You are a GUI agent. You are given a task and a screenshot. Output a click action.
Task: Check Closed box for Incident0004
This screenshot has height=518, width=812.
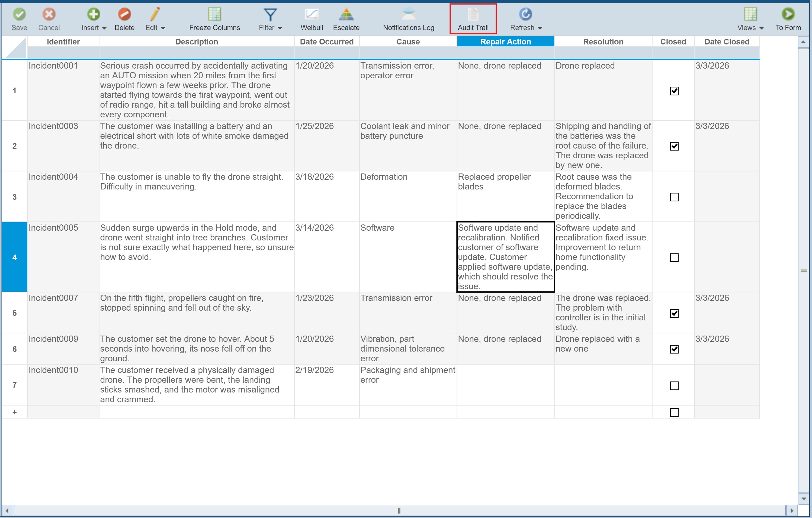[674, 197]
